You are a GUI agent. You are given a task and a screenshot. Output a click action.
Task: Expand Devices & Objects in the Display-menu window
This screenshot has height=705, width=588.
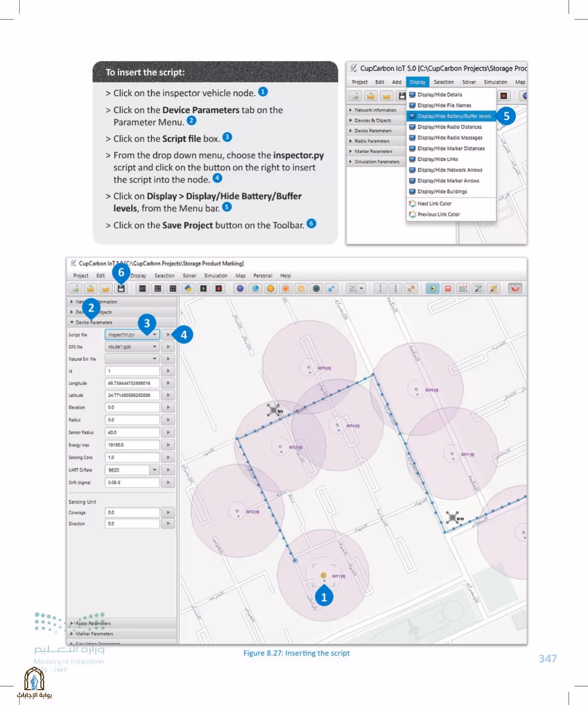[376, 121]
